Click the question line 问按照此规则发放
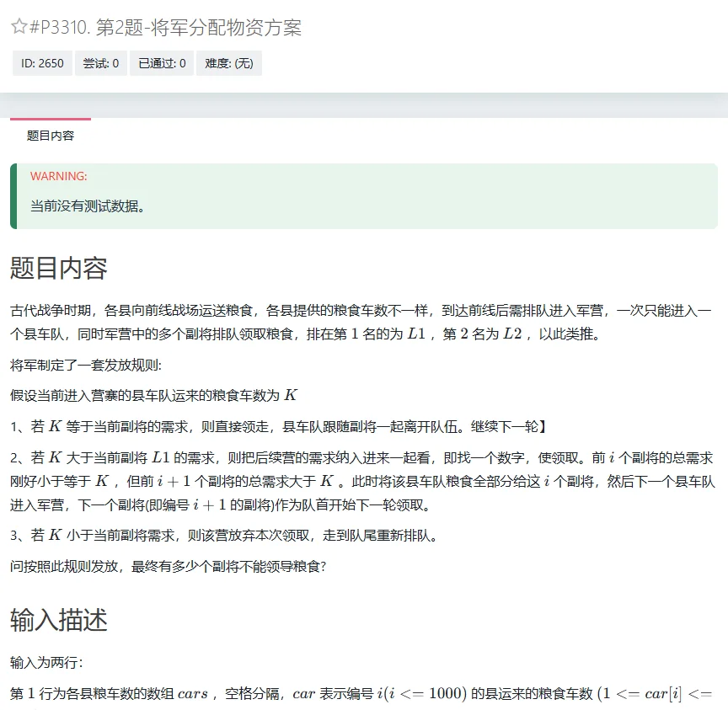Image resolution: width=728 pixels, height=710 pixels. (x=169, y=567)
